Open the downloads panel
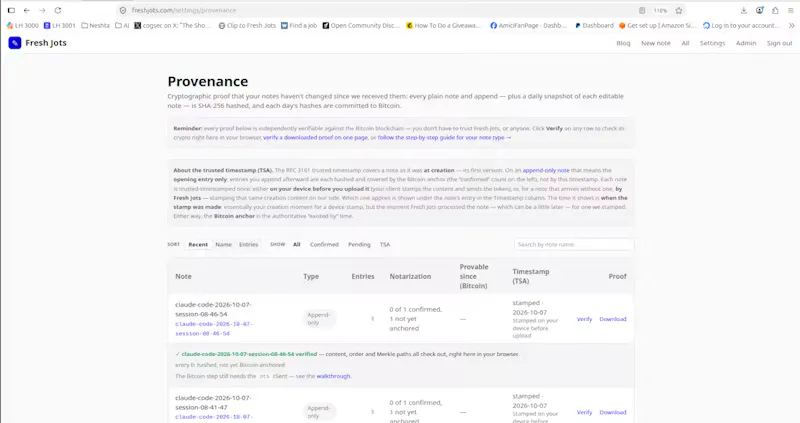The width and height of the screenshot is (800, 423). click(744, 10)
